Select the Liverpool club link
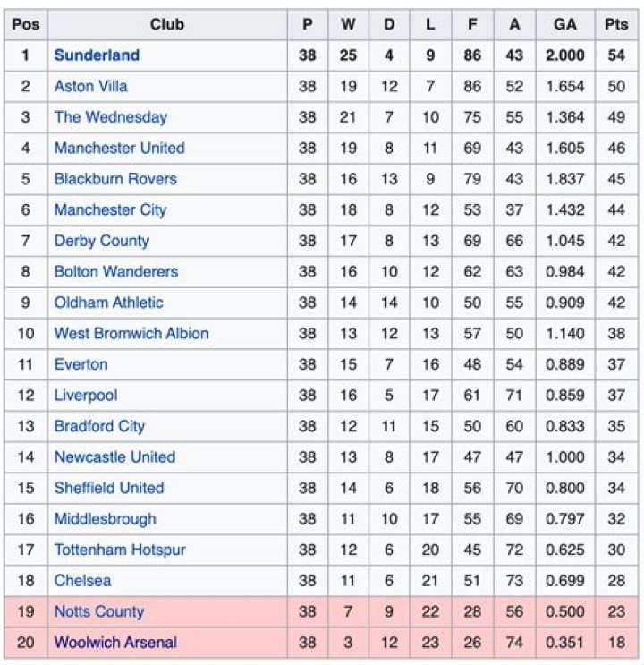Viewport: 644px width, 665px height. [85, 395]
